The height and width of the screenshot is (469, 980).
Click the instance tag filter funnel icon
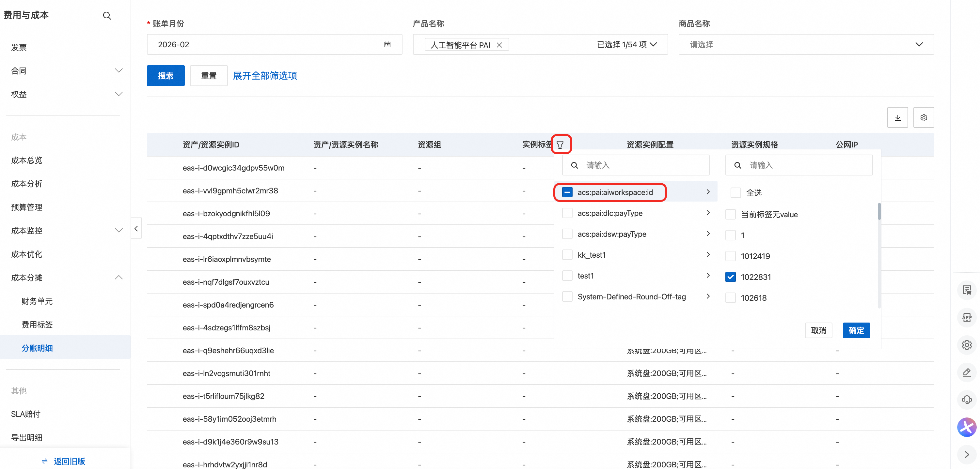(x=560, y=144)
